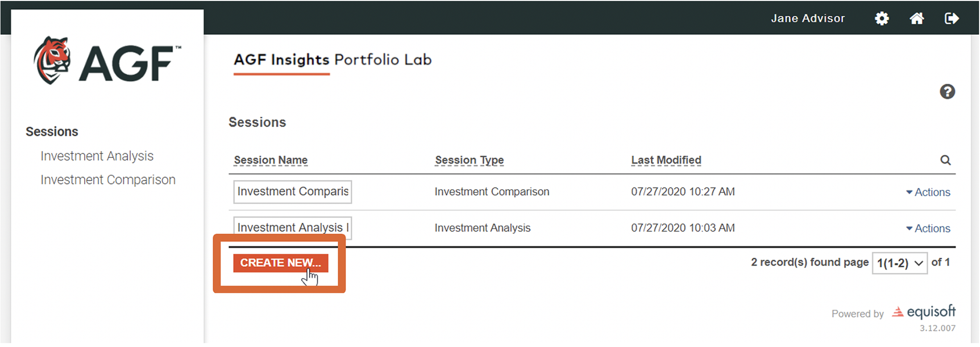The height and width of the screenshot is (347, 980).
Task: Open Investment Comparison in sidebar
Action: point(107,180)
